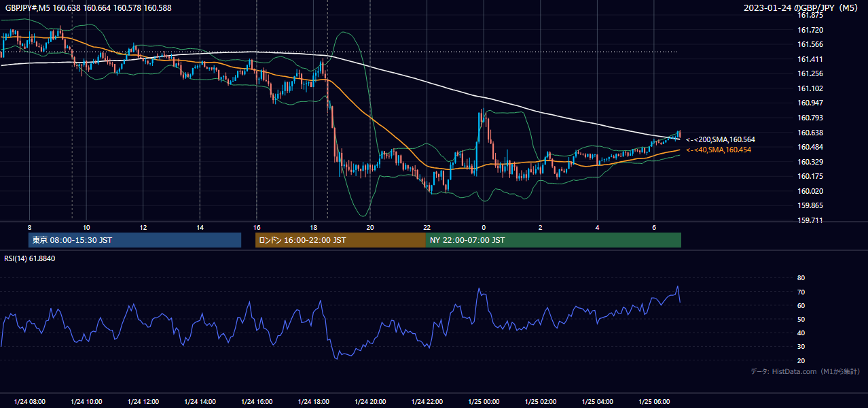Click hour label 18 under price chart

pyautogui.click(x=313, y=227)
